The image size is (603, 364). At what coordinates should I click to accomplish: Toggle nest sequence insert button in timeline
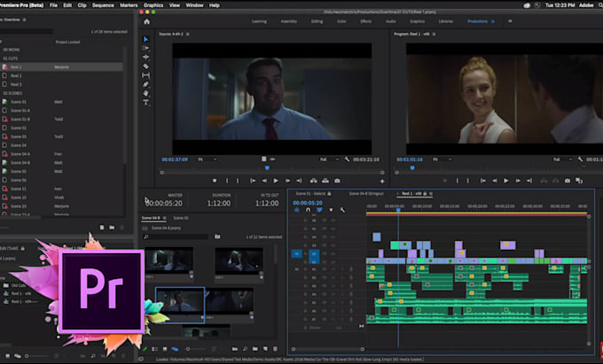coord(296,210)
